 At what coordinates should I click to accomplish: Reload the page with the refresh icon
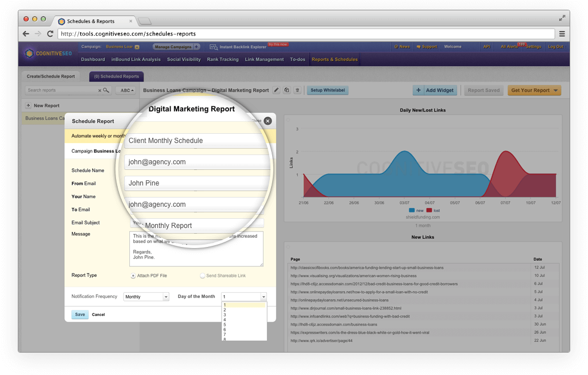(50, 34)
